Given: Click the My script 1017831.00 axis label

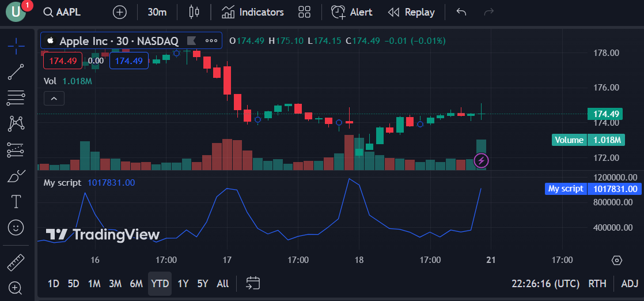Looking at the screenshot, I should coord(593,189).
